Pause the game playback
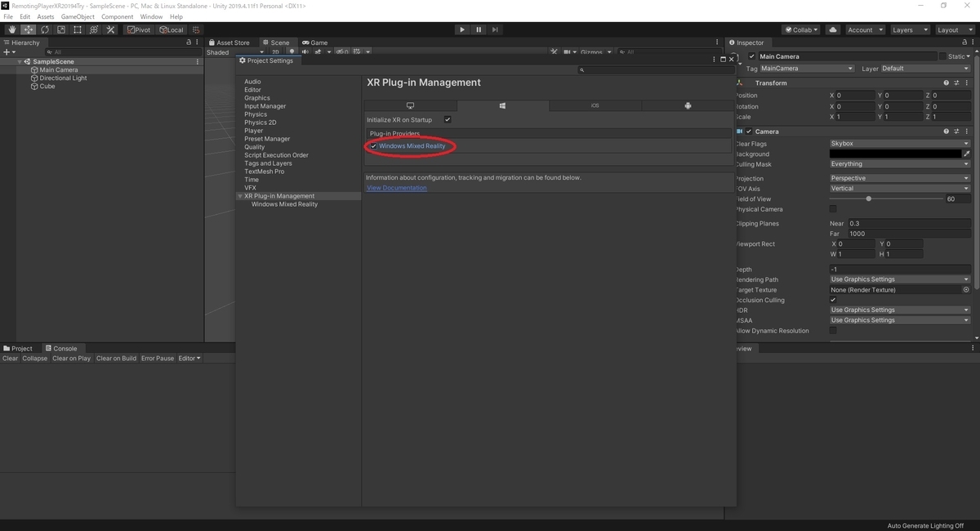980x531 pixels. 479,29
